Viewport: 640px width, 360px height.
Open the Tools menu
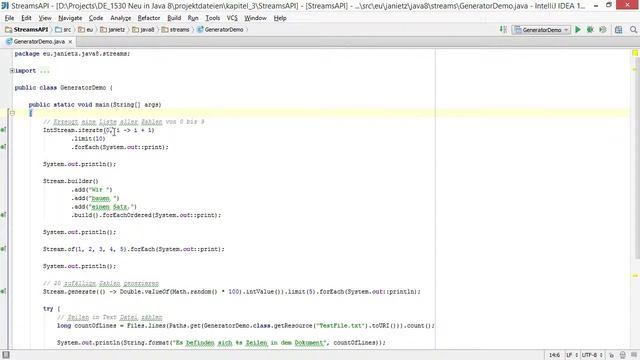pos(213,18)
